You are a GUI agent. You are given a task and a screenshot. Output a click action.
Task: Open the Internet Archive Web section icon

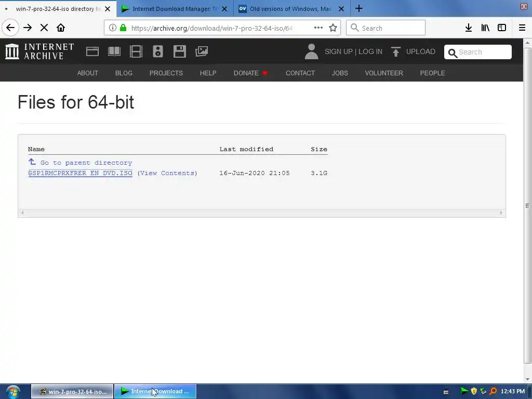[92, 51]
